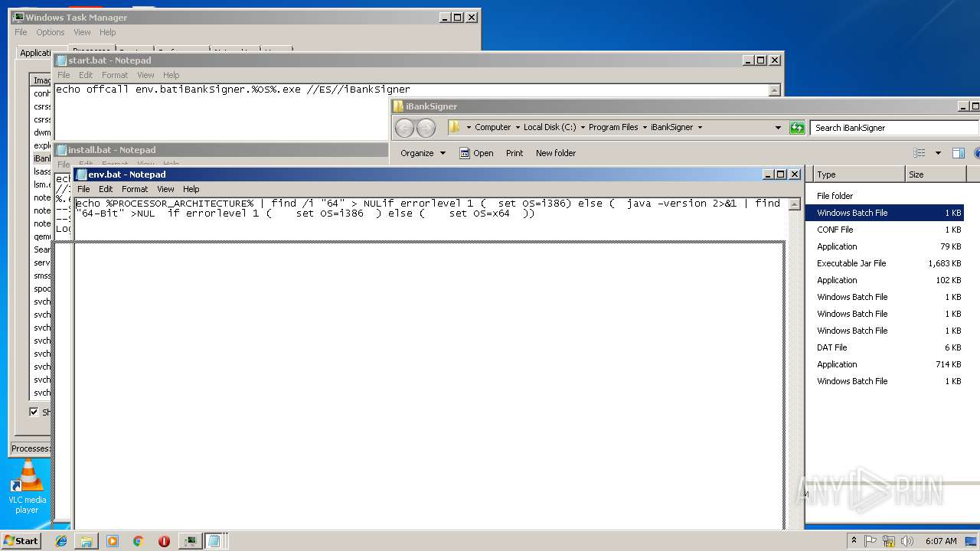This screenshot has width=980, height=551.
Task: Open Help menu in Task Manager
Action: pos(108,32)
